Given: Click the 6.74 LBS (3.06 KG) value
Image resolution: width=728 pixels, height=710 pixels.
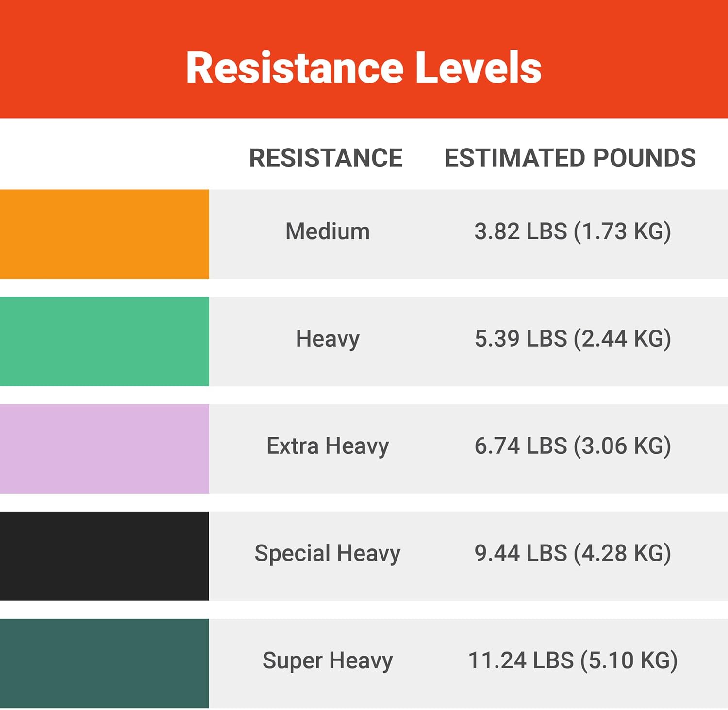Looking at the screenshot, I should 573,446.
